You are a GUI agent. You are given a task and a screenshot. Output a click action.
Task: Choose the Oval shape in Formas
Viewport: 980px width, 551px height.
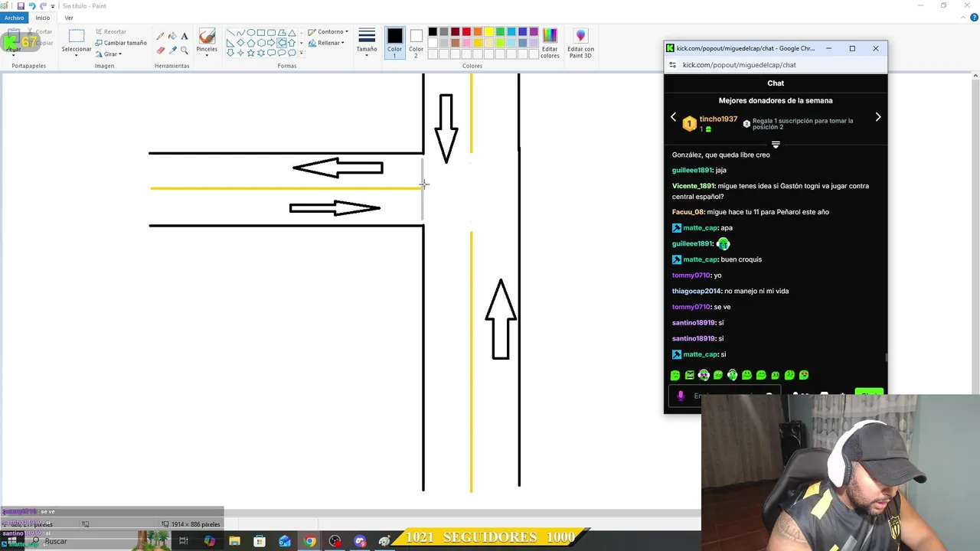251,33
